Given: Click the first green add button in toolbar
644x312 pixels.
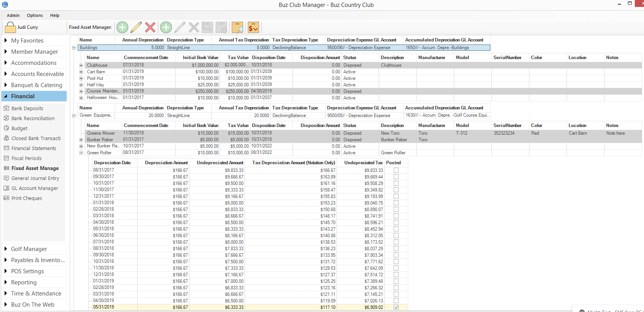Looking at the screenshot, I should (x=122, y=27).
